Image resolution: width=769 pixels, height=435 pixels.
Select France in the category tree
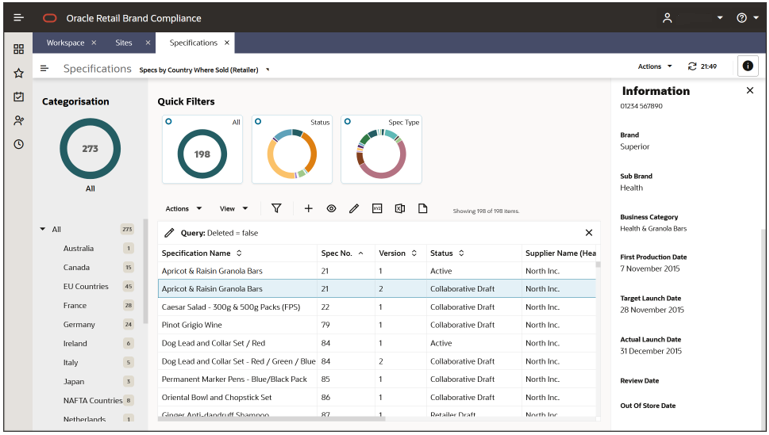pyautogui.click(x=75, y=306)
